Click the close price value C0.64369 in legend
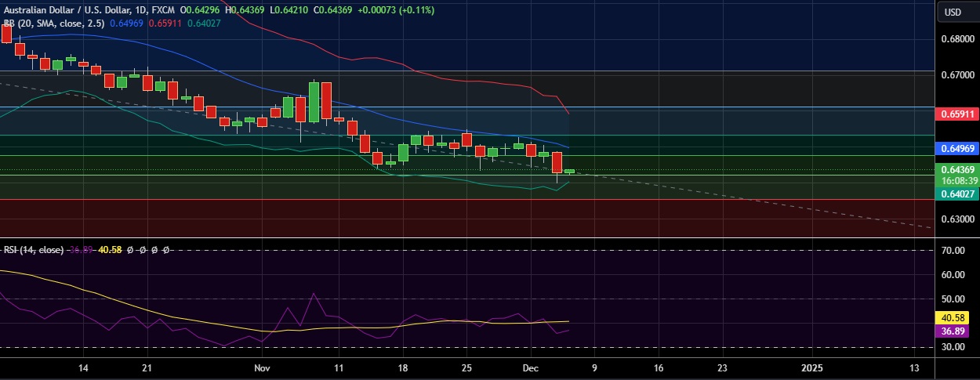The height and width of the screenshot is (380, 980). click(x=332, y=10)
